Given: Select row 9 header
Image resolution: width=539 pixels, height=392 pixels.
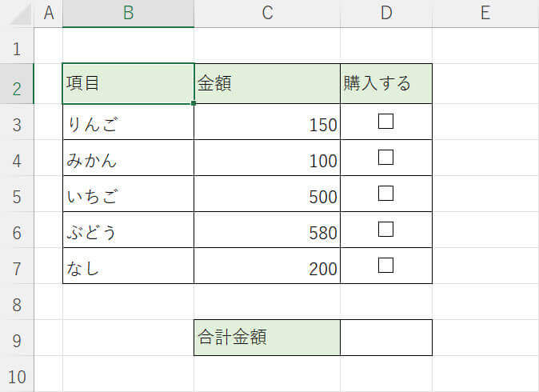Looking at the screenshot, I should [x=17, y=338].
